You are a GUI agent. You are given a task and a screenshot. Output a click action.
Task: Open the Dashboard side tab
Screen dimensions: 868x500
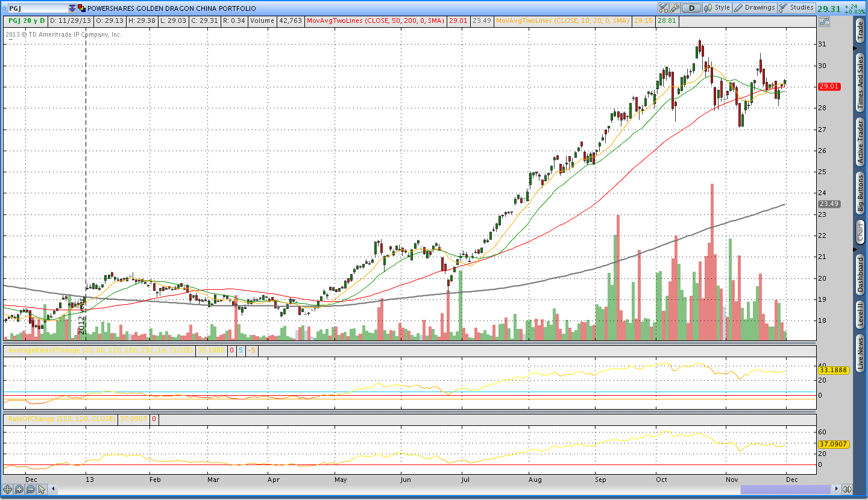click(x=860, y=274)
